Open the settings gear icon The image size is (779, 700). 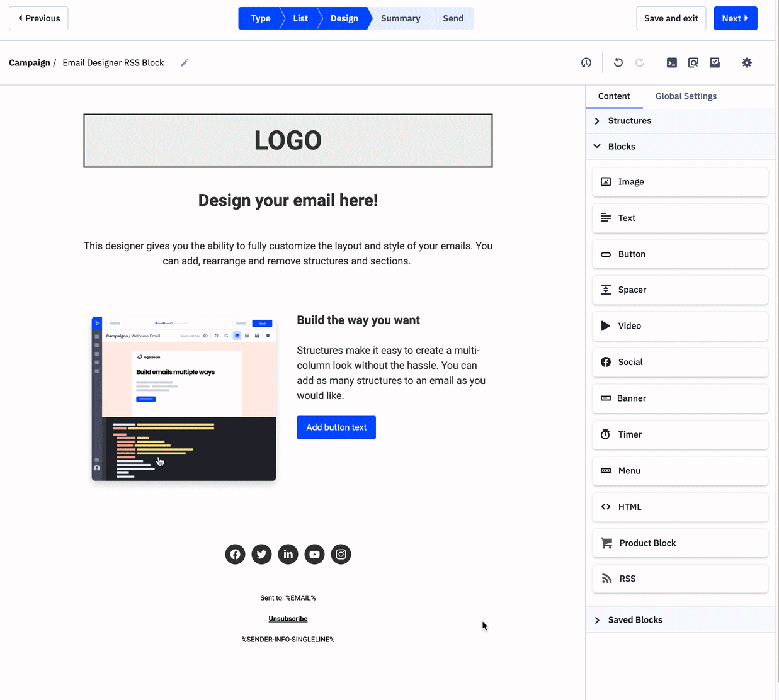click(747, 62)
